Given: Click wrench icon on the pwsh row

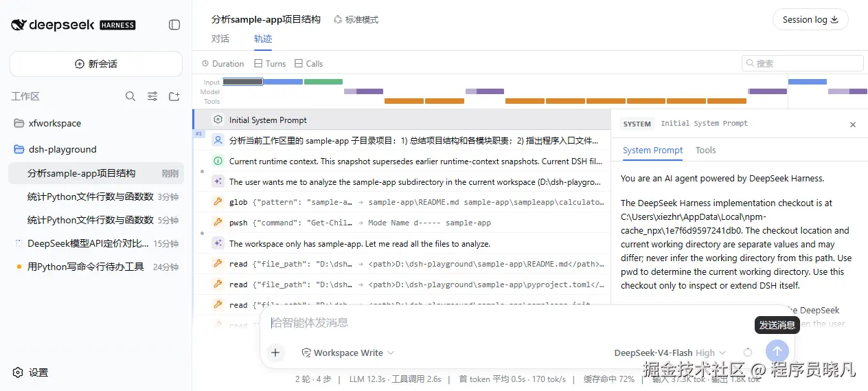Looking at the screenshot, I should tap(218, 223).
